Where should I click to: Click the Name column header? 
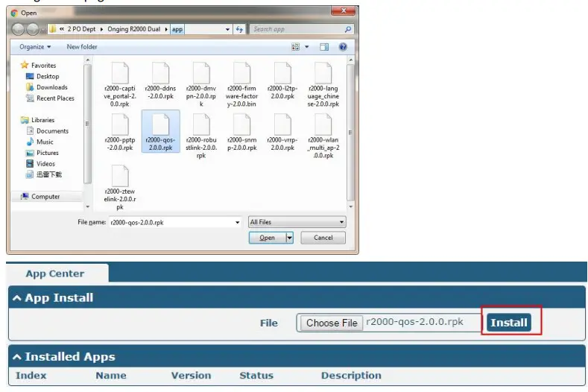click(111, 376)
